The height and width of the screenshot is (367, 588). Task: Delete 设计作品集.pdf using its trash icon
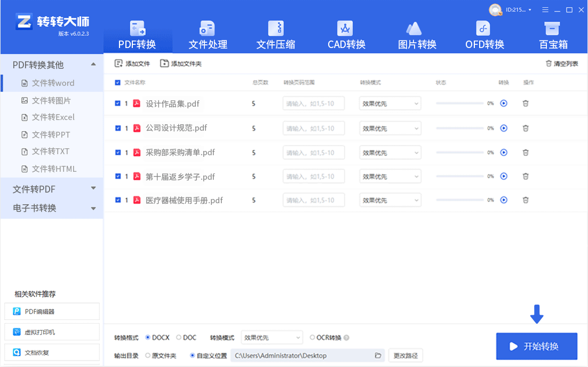(x=526, y=103)
